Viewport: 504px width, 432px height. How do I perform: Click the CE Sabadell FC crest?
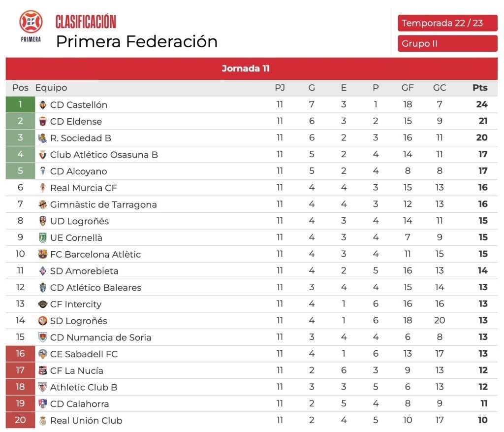pos(43,354)
